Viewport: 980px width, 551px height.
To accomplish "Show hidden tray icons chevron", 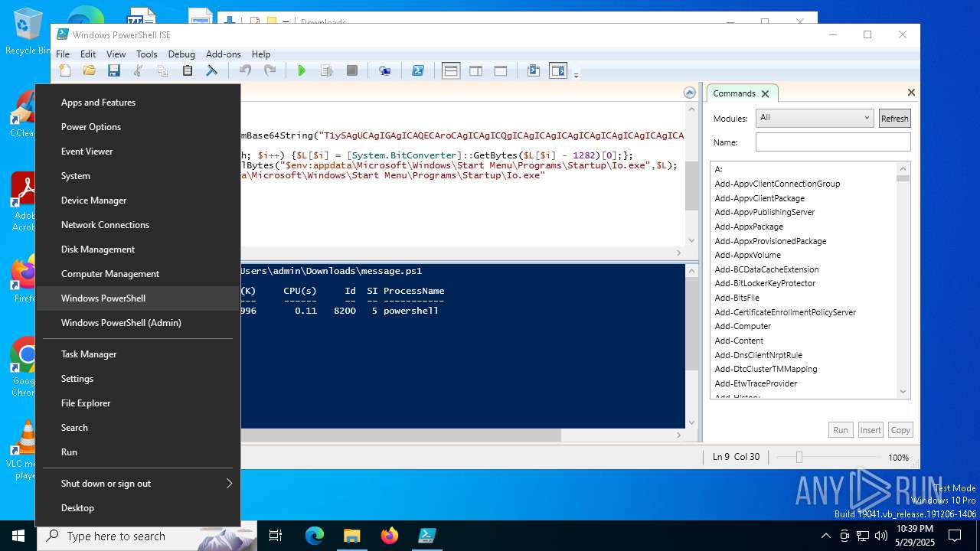I will [x=825, y=536].
